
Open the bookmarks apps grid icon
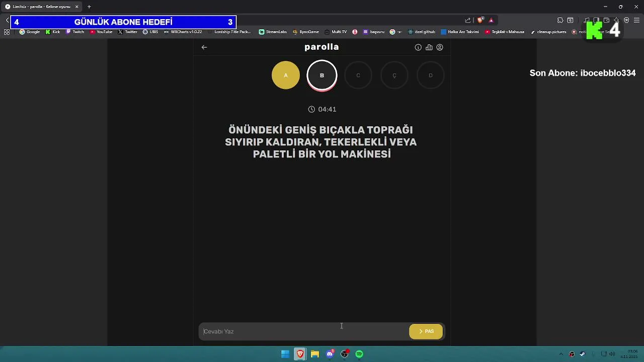coord(7,32)
